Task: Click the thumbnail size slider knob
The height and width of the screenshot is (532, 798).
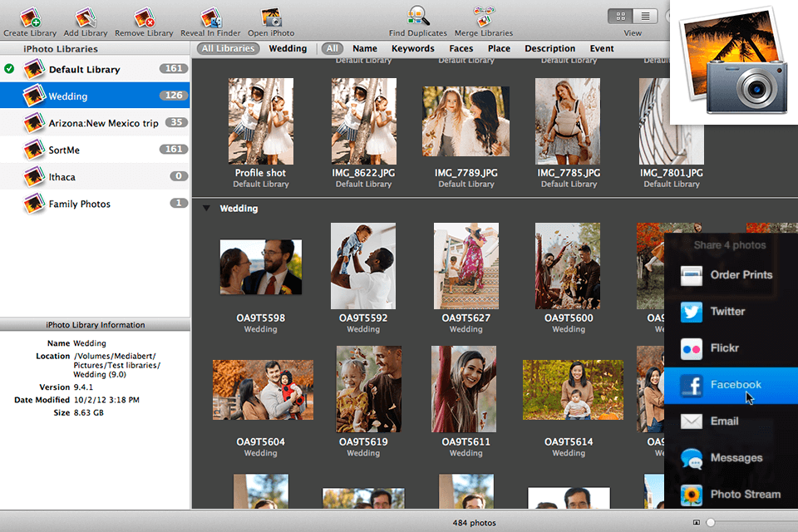Action: [x=711, y=522]
